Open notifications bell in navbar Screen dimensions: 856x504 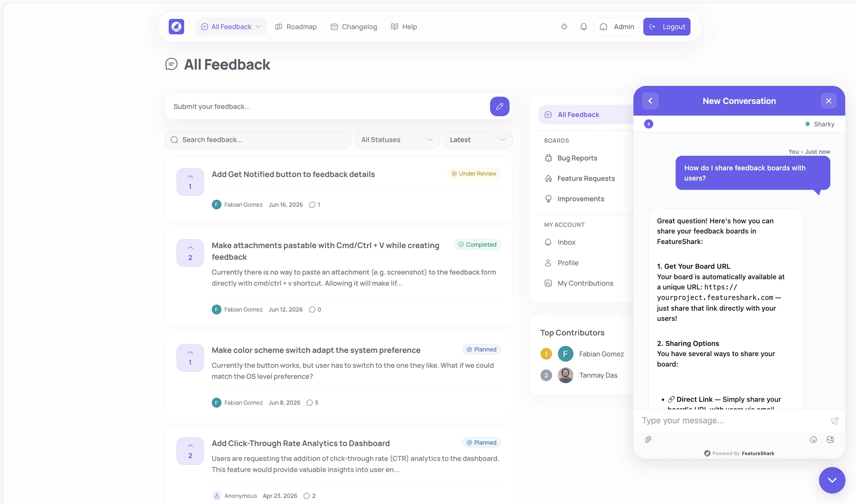click(584, 26)
